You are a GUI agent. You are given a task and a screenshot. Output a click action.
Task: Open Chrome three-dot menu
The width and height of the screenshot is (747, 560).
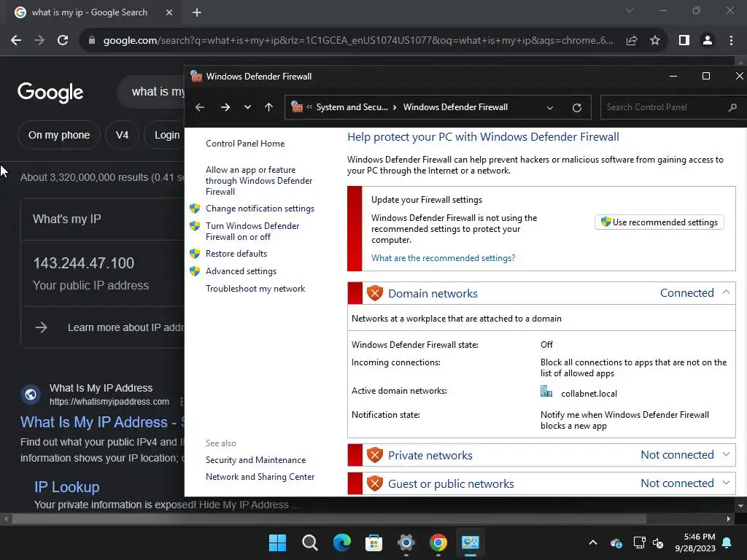tap(731, 41)
